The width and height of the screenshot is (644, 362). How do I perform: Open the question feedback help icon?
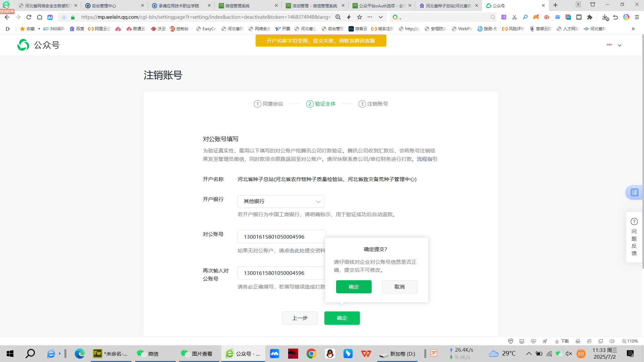click(x=634, y=222)
